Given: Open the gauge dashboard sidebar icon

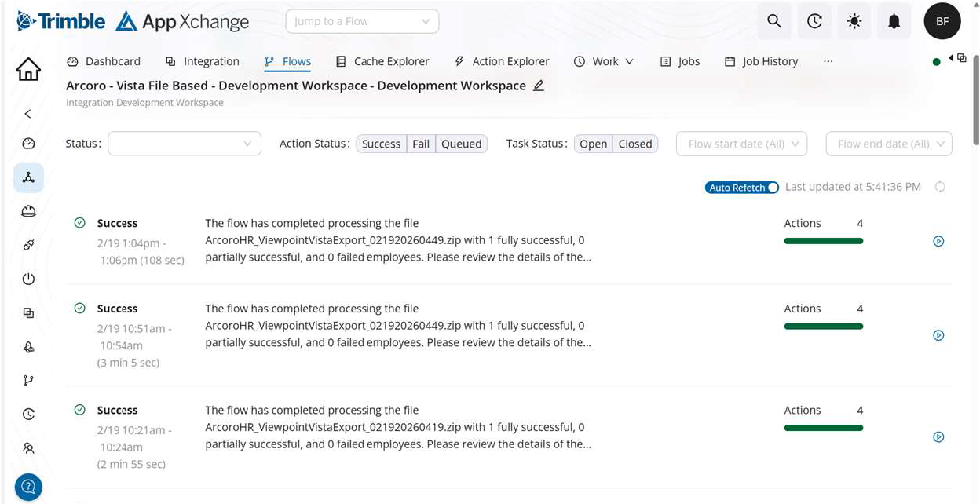Looking at the screenshot, I should [x=28, y=144].
